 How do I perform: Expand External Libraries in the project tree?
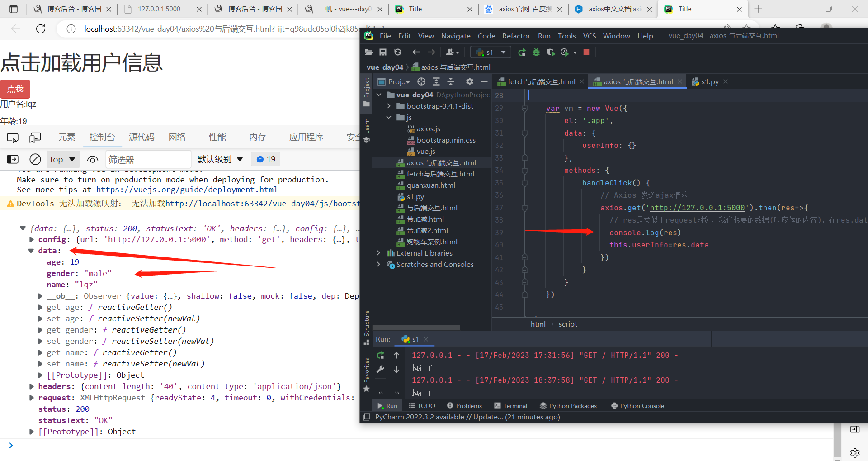pos(379,253)
